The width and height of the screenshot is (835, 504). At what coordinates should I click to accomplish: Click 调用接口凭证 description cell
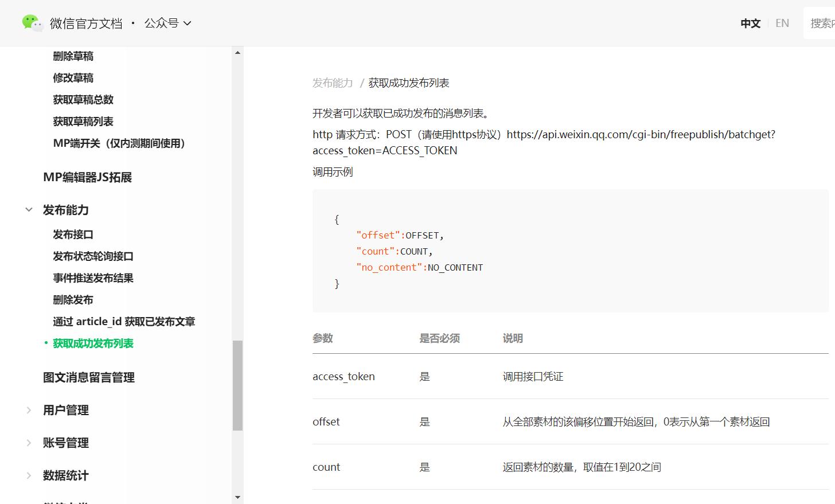533,377
